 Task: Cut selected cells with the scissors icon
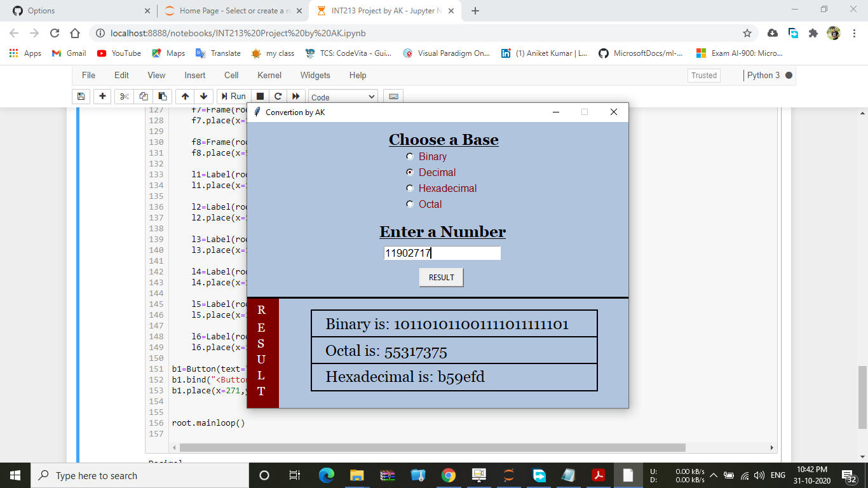[124, 97]
